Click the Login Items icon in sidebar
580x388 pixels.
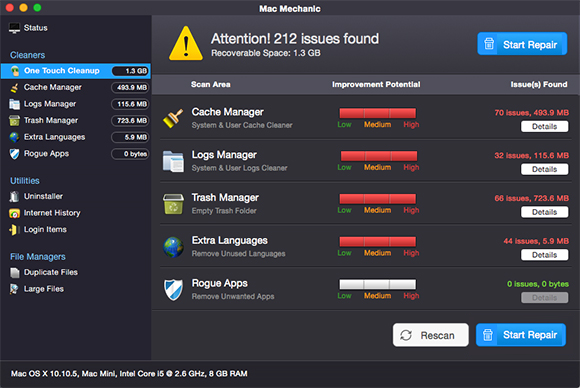(x=13, y=230)
